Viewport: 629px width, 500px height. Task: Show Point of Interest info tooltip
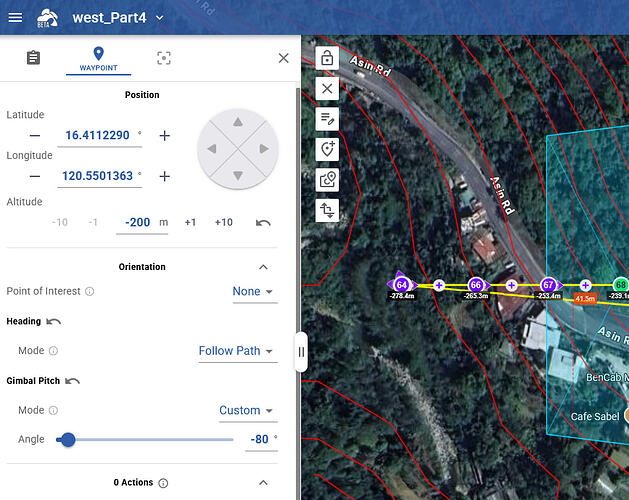[90, 291]
